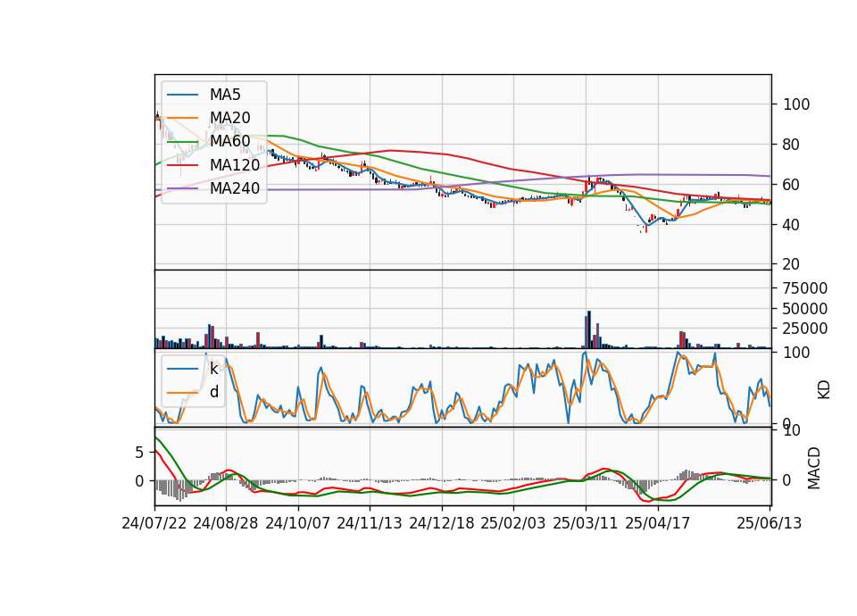Viewport: 857px width, 616px height.
Task: Click the blue MA5 legend line sample
Action: [x=182, y=95]
